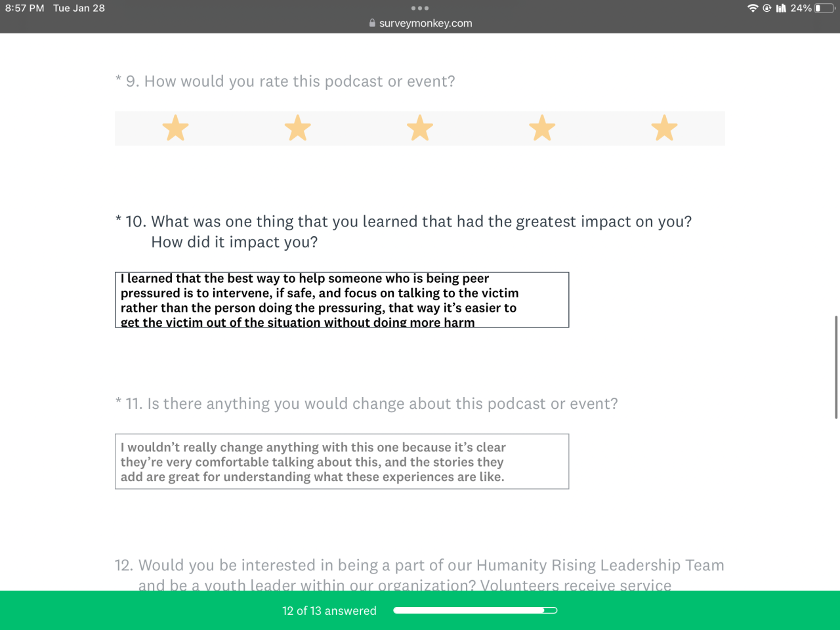Tap the "12 of 13 answered" label
The image size is (840, 630).
point(329,611)
